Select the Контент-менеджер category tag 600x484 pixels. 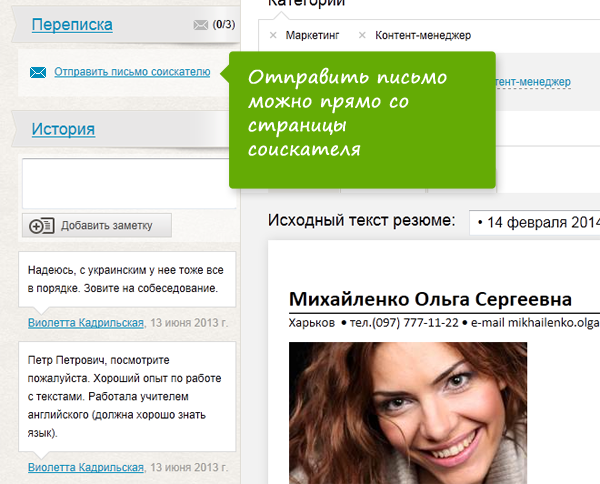pyautogui.click(x=422, y=35)
